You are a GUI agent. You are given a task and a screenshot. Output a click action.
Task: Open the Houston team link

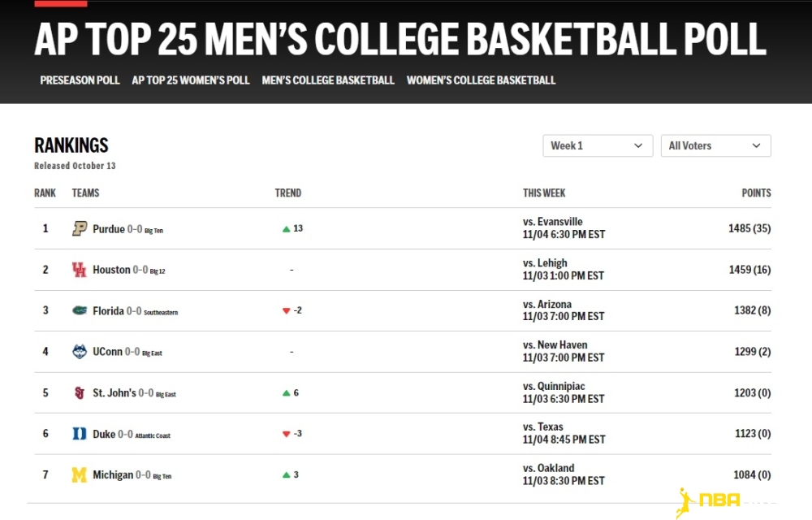(x=111, y=270)
